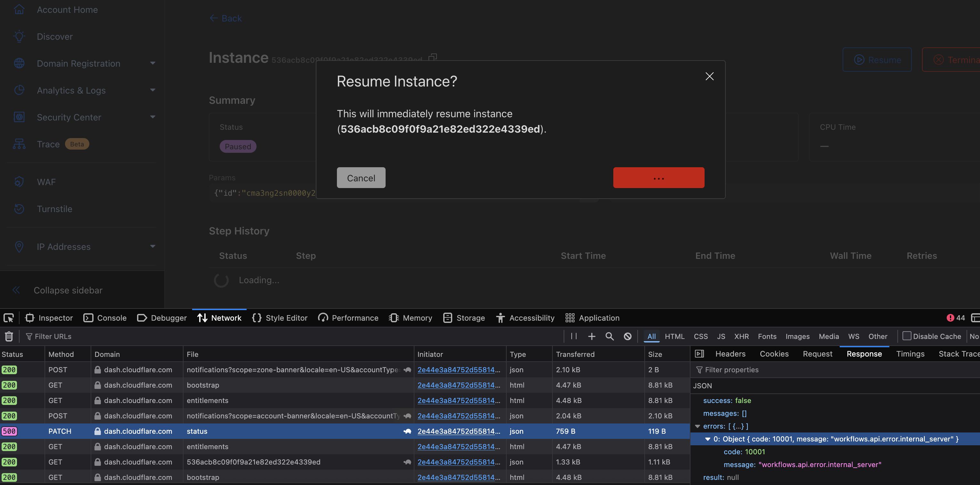The width and height of the screenshot is (980, 485).
Task: Collapse error object 0 in JSON response
Action: point(707,439)
